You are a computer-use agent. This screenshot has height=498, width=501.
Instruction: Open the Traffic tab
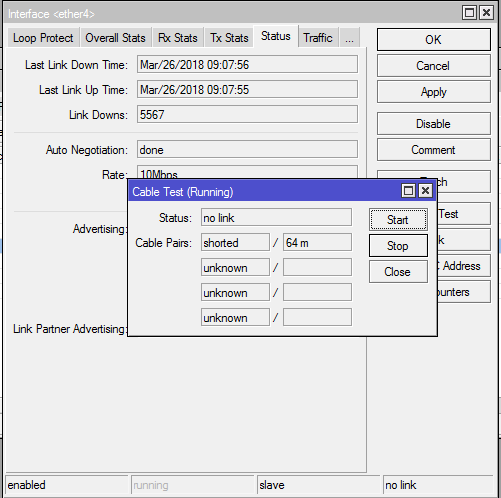tap(318, 38)
